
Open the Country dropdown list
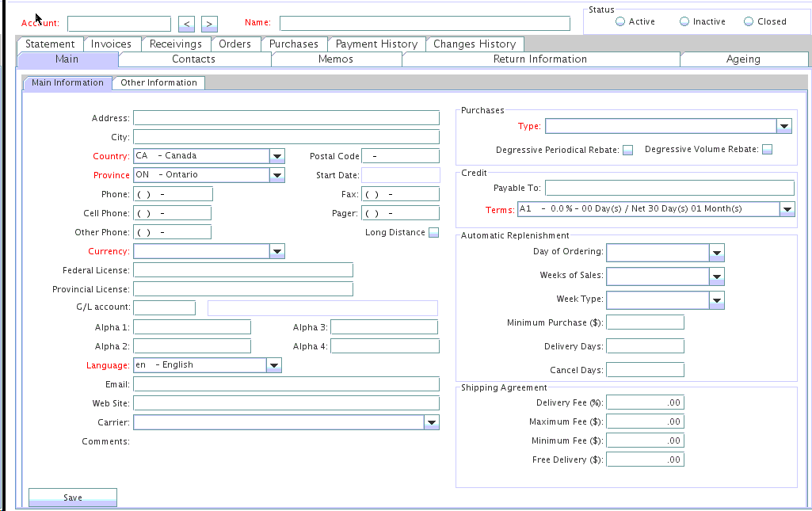coord(276,156)
